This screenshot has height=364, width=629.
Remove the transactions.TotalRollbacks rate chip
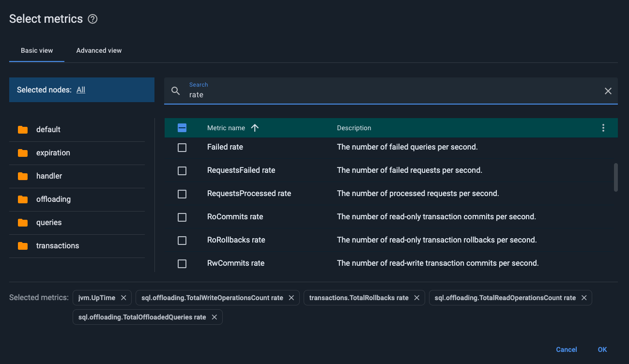417,297
